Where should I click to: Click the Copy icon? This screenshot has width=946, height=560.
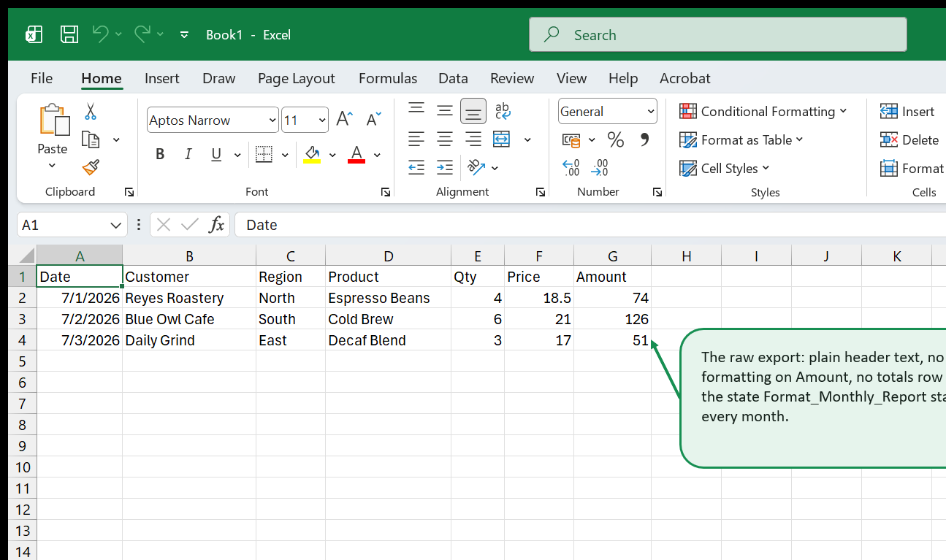(x=91, y=139)
